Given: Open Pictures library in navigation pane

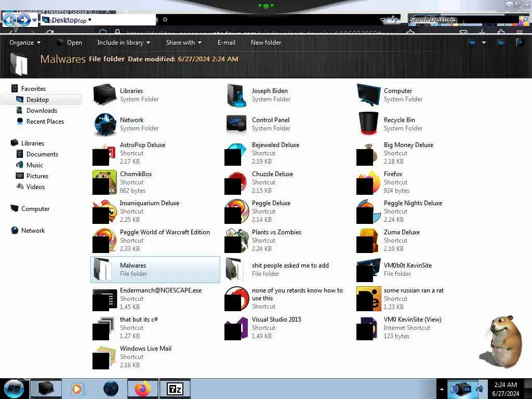Looking at the screenshot, I should click(37, 176).
